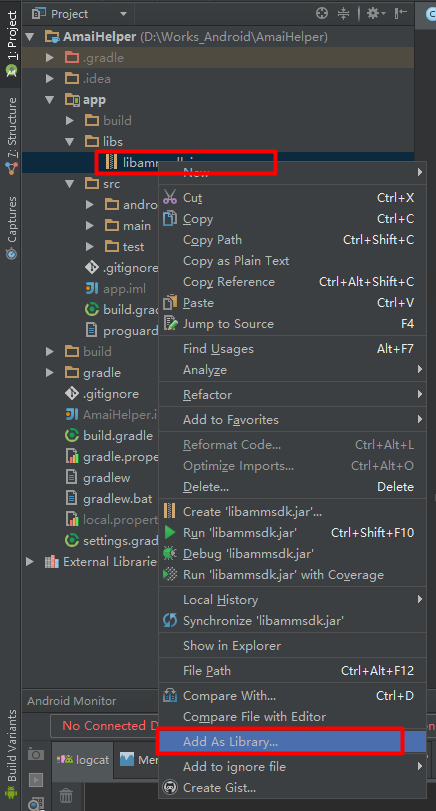Screen dimensions: 436x811
Task: Choose Show in Explorer
Action: point(292,645)
